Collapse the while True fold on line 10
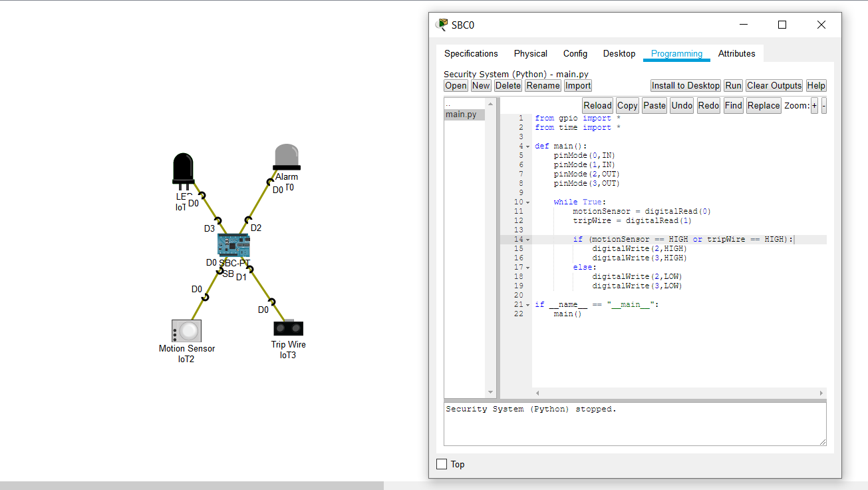 [528, 202]
